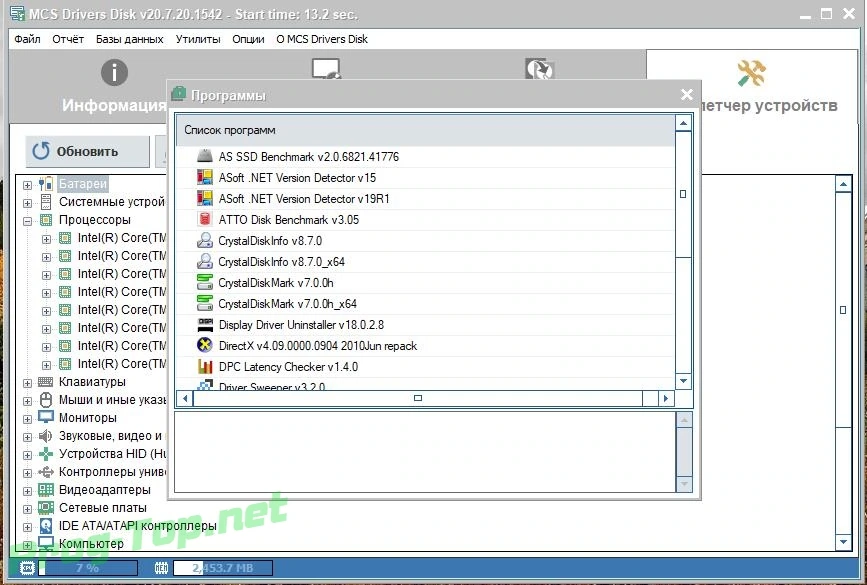The width and height of the screenshot is (867, 585).
Task: Click the DPC Latency Checker v1.4.0 icon
Action: pyautogui.click(x=205, y=366)
